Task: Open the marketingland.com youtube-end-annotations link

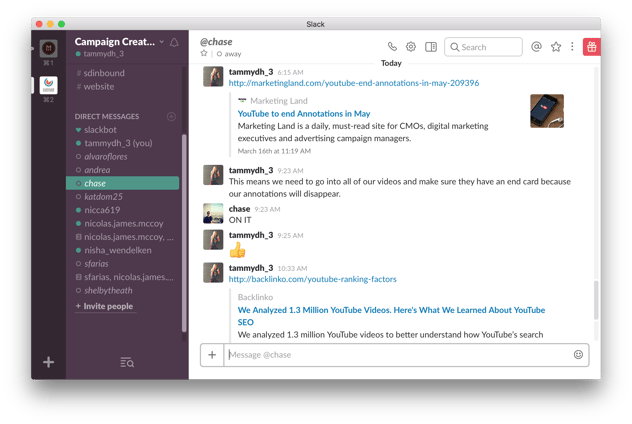Action: point(354,83)
